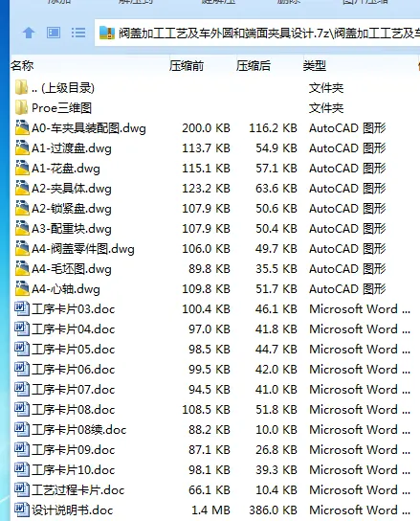
Task: Click 文件夹 type of Proe三维图 row
Action: pyautogui.click(x=326, y=108)
